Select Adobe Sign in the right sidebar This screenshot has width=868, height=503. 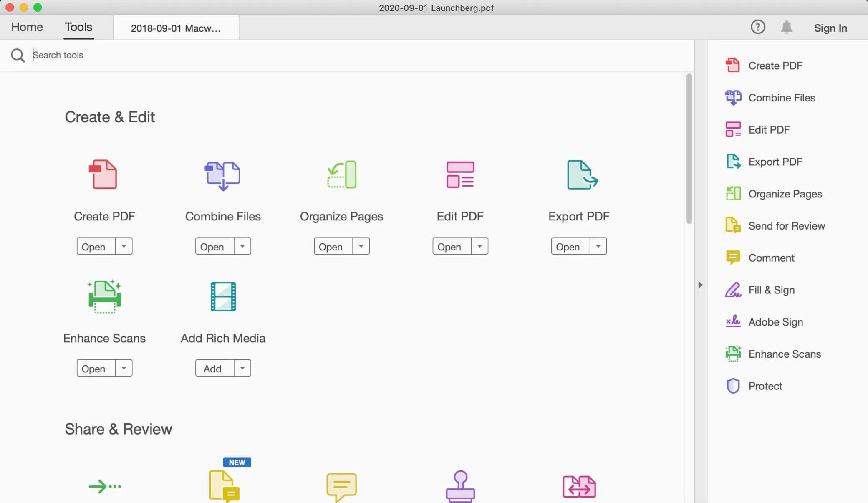pos(775,322)
